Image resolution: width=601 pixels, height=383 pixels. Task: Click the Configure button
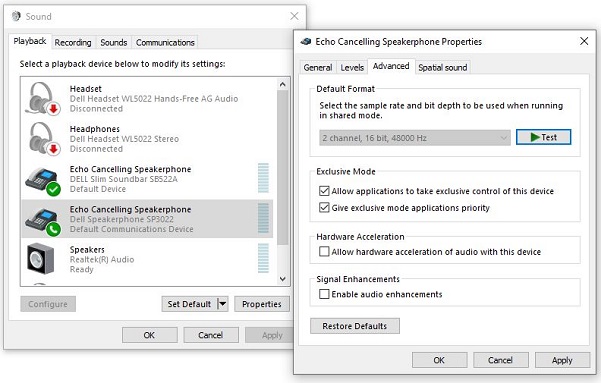(x=48, y=304)
